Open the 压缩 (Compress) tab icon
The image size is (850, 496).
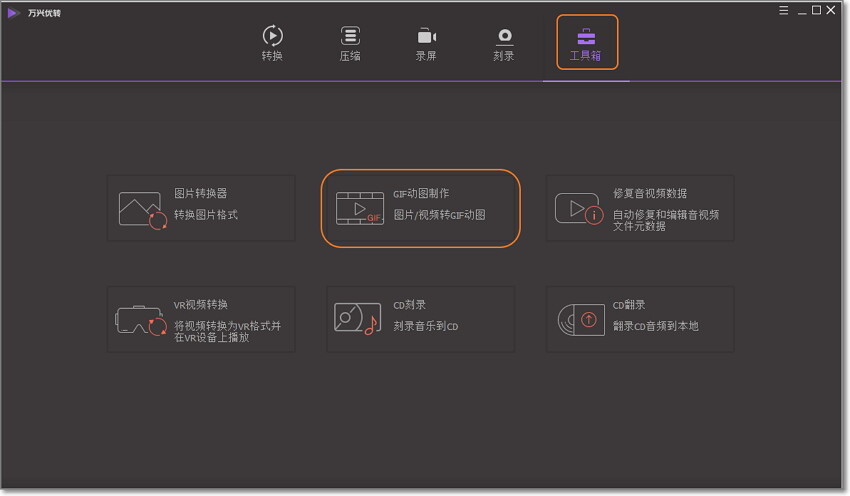click(350, 36)
